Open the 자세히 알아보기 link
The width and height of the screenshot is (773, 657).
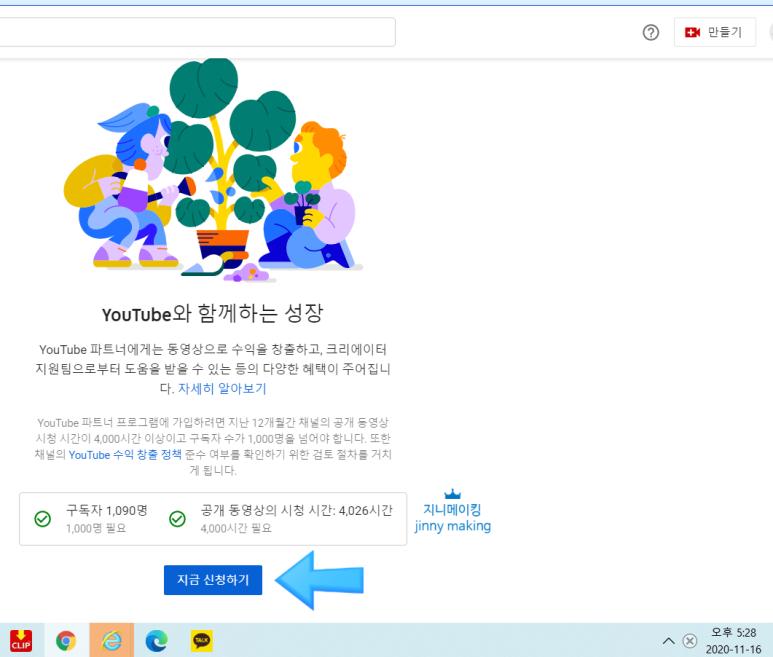[x=222, y=389]
